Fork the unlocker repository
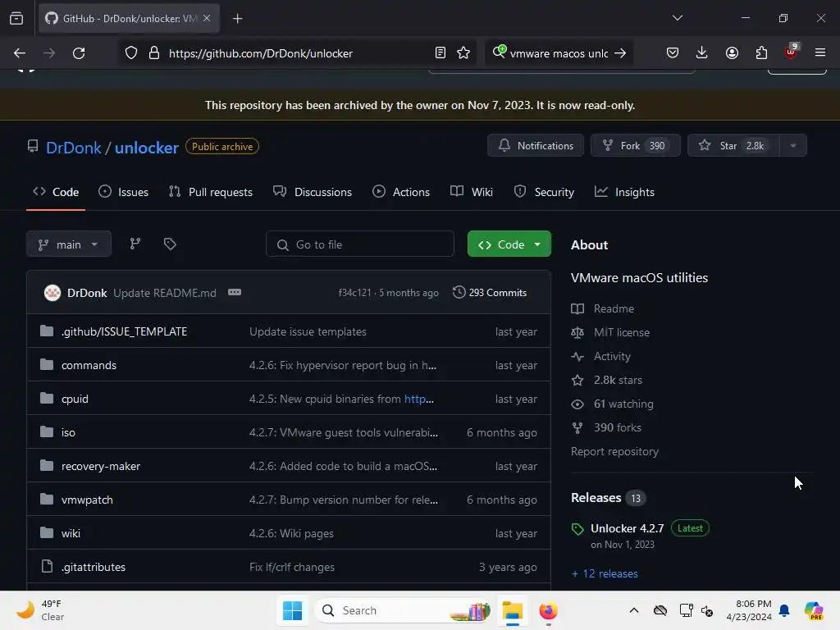The width and height of the screenshot is (840, 630). click(x=636, y=146)
